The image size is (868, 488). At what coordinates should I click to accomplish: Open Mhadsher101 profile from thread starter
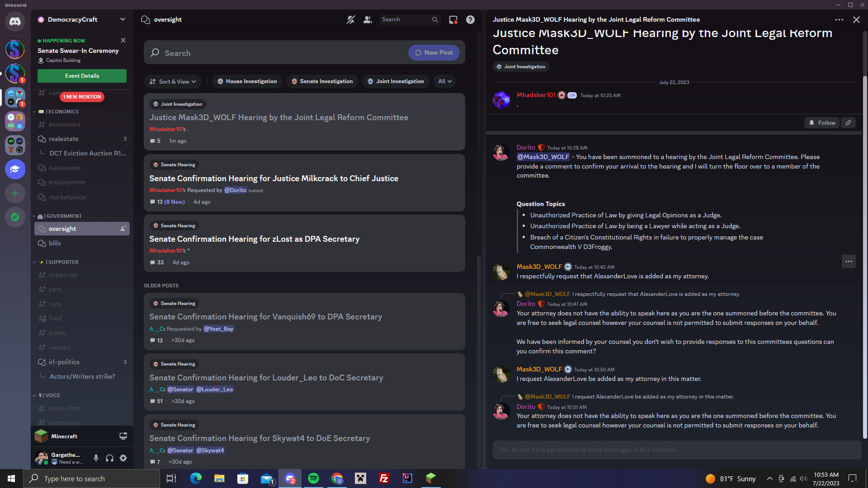tap(536, 95)
